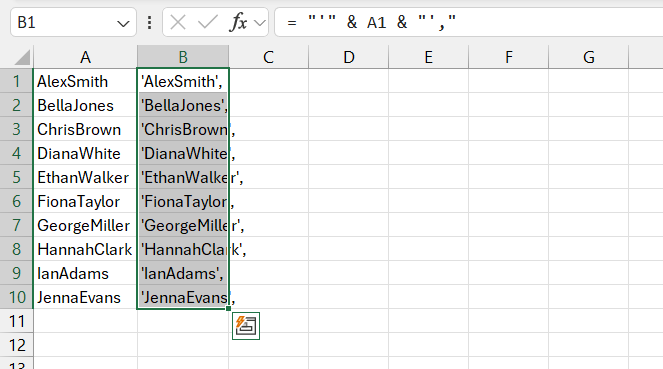Click cell with 'DianaWhite', formula result
663x369 pixels.
coord(183,153)
